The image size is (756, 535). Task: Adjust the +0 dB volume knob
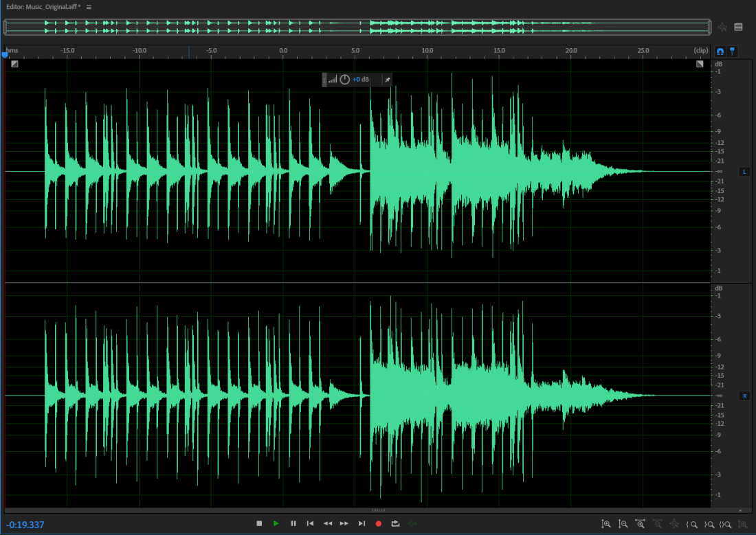click(344, 80)
